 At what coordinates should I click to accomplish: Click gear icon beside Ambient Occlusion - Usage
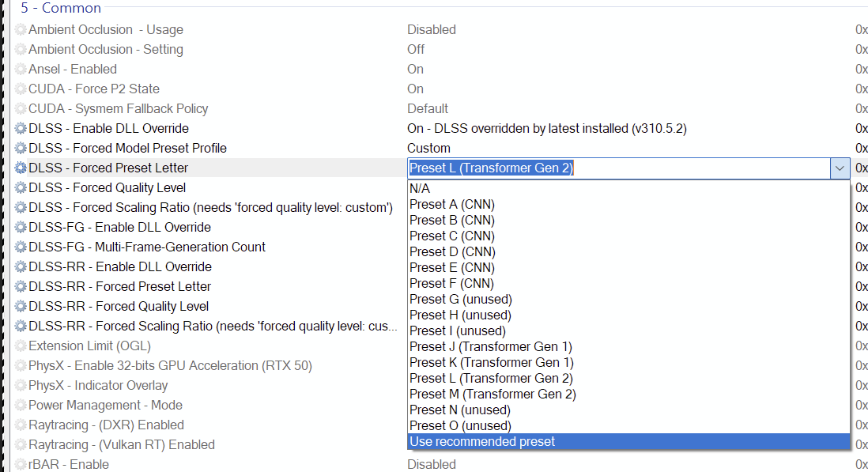point(21,29)
